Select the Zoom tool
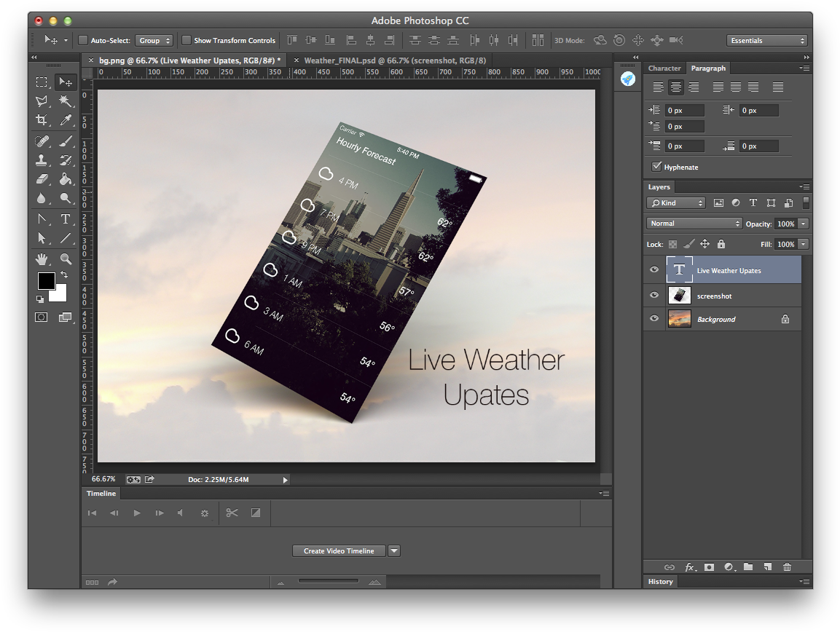The height and width of the screenshot is (632, 840). (x=66, y=259)
